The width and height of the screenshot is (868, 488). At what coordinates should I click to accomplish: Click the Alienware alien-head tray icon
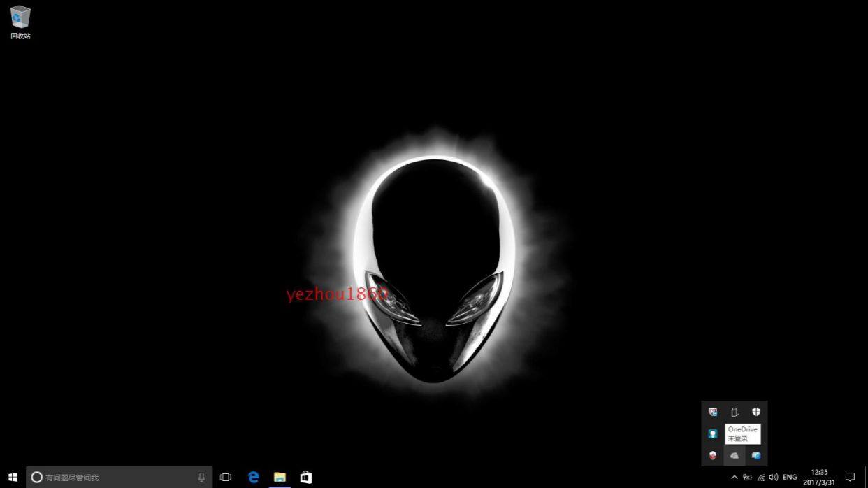712,455
